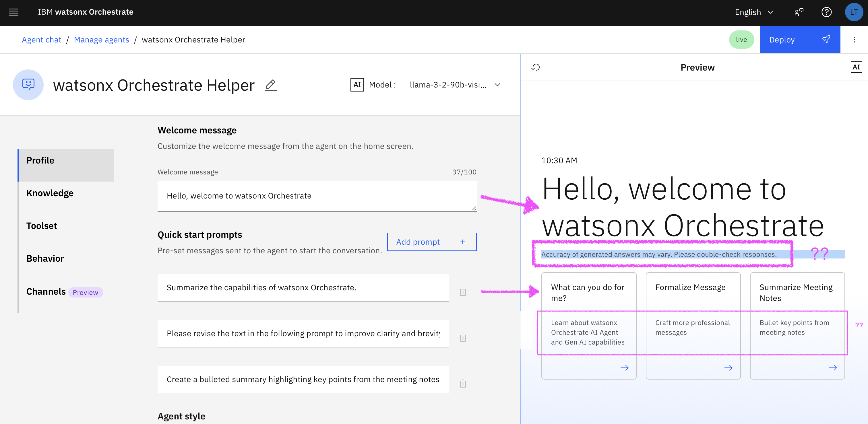The image size is (868, 424).
Task: Go to the Behavior section
Action: point(45,259)
